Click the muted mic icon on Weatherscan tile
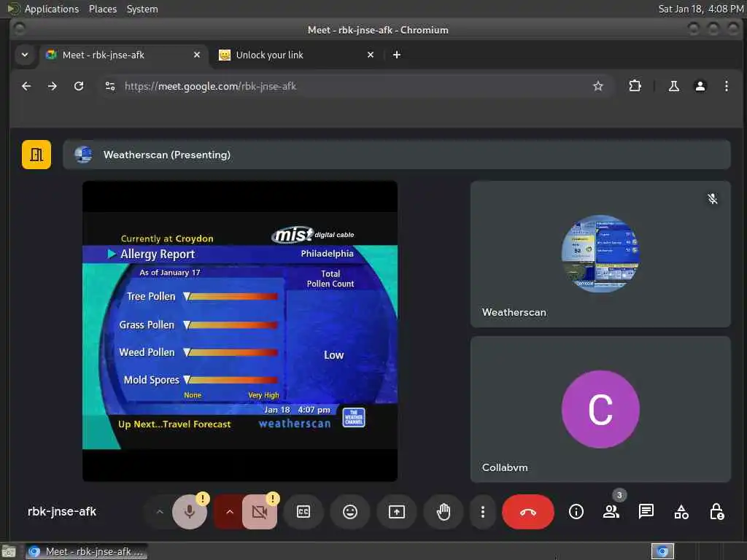The image size is (747, 560). point(712,198)
